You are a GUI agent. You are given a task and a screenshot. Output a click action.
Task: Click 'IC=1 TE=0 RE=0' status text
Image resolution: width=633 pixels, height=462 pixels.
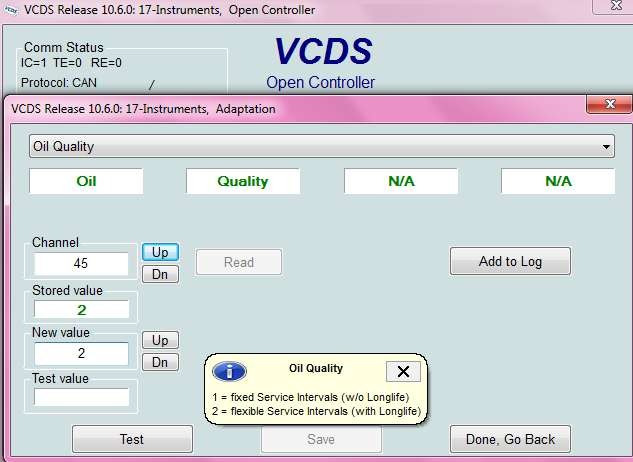pos(71,63)
